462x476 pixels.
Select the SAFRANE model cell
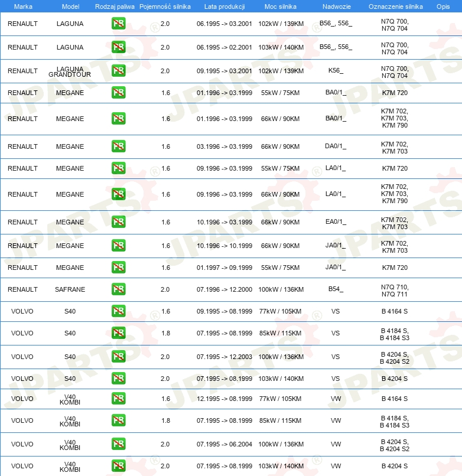pos(70,289)
